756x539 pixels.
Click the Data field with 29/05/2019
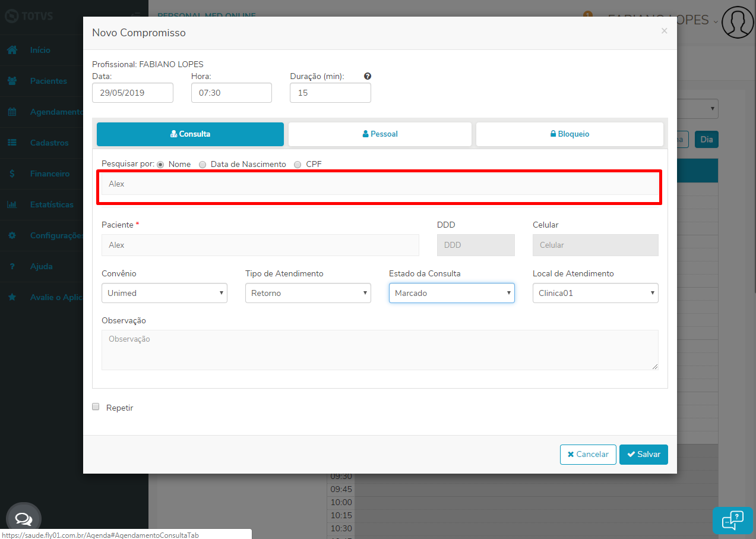(x=133, y=93)
